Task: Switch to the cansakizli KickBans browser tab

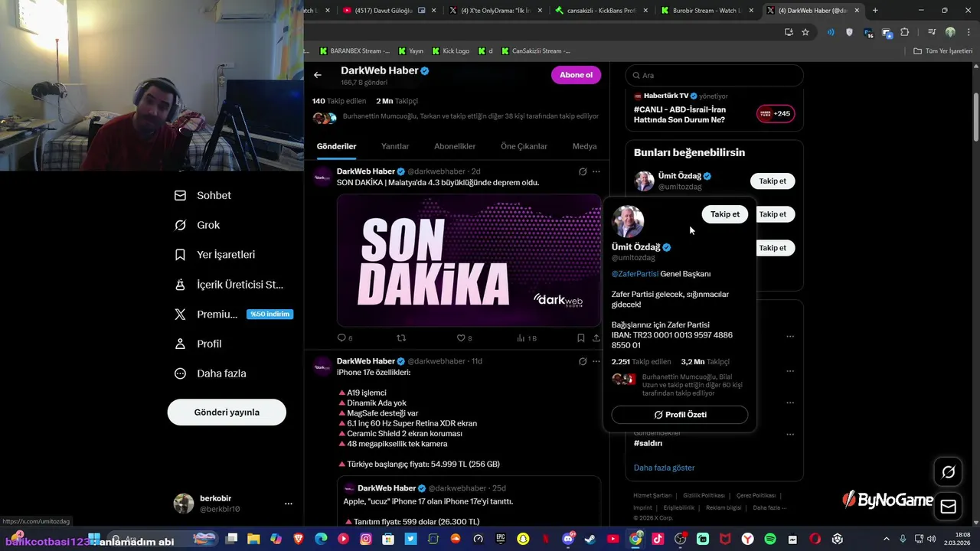Action: (x=599, y=11)
